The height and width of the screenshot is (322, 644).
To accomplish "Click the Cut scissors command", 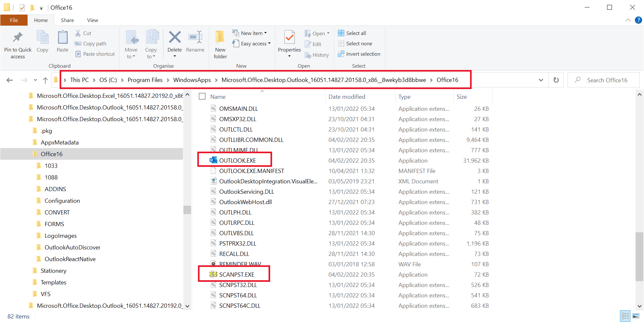I will click(83, 33).
